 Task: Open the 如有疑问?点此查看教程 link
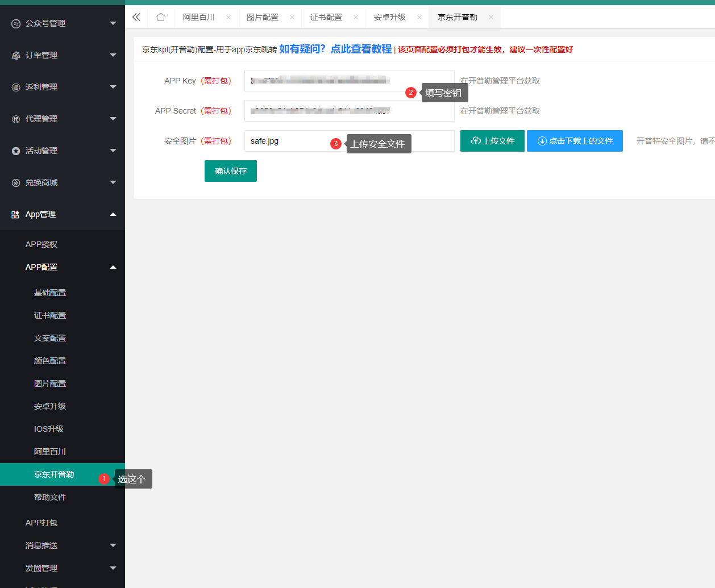(x=335, y=49)
